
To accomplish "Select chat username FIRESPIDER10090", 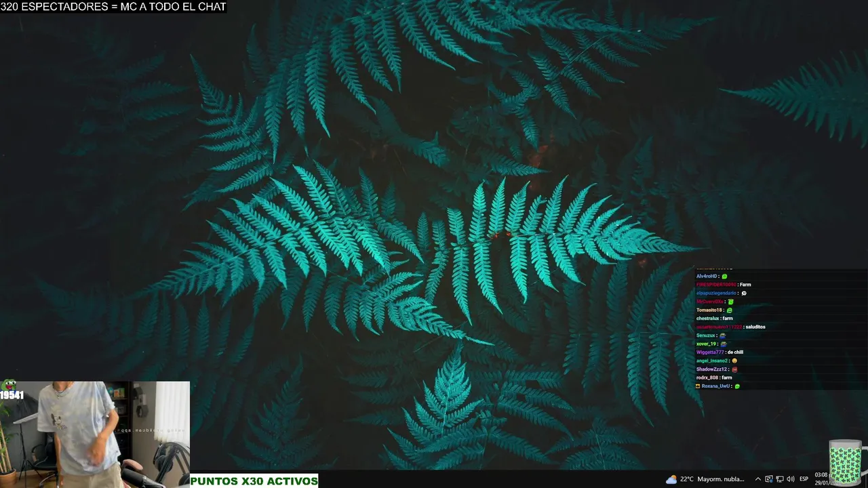I will pyautogui.click(x=716, y=285).
